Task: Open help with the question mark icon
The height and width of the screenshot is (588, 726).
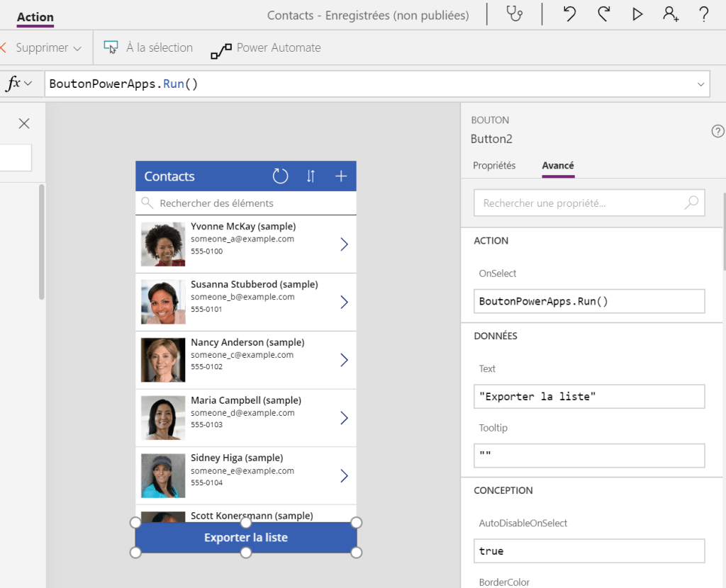Action: click(x=705, y=14)
